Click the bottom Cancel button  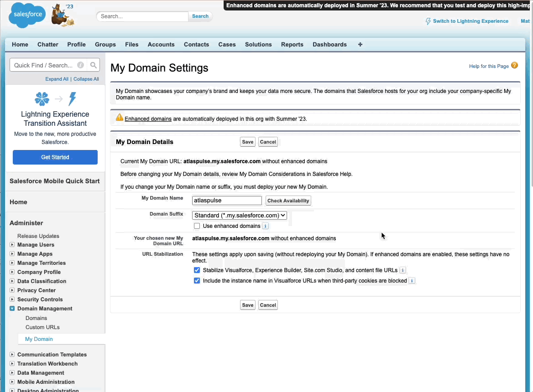(268, 305)
